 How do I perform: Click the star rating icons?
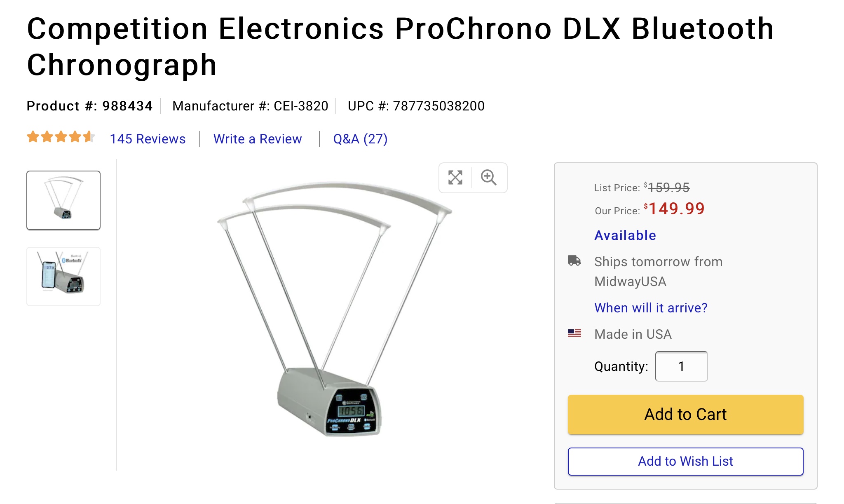click(61, 137)
